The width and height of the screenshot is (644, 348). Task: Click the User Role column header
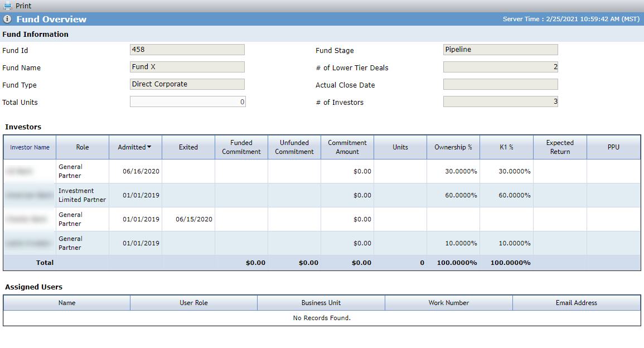coord(194,303)
